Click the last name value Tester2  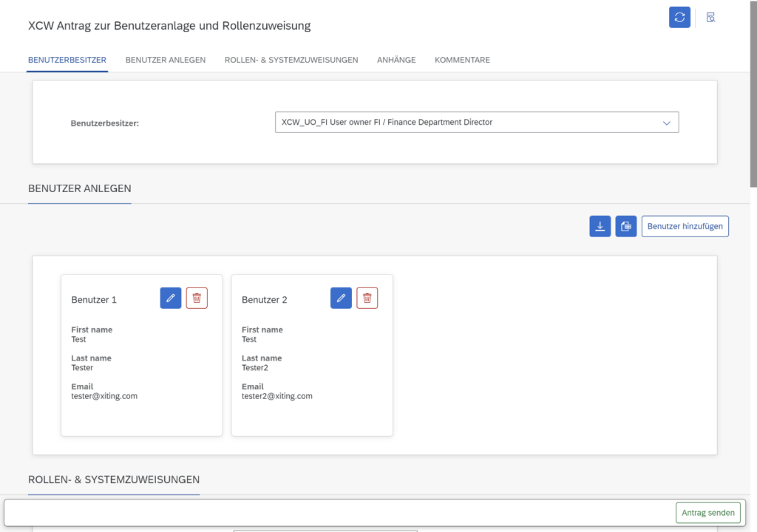coord(255,367)
